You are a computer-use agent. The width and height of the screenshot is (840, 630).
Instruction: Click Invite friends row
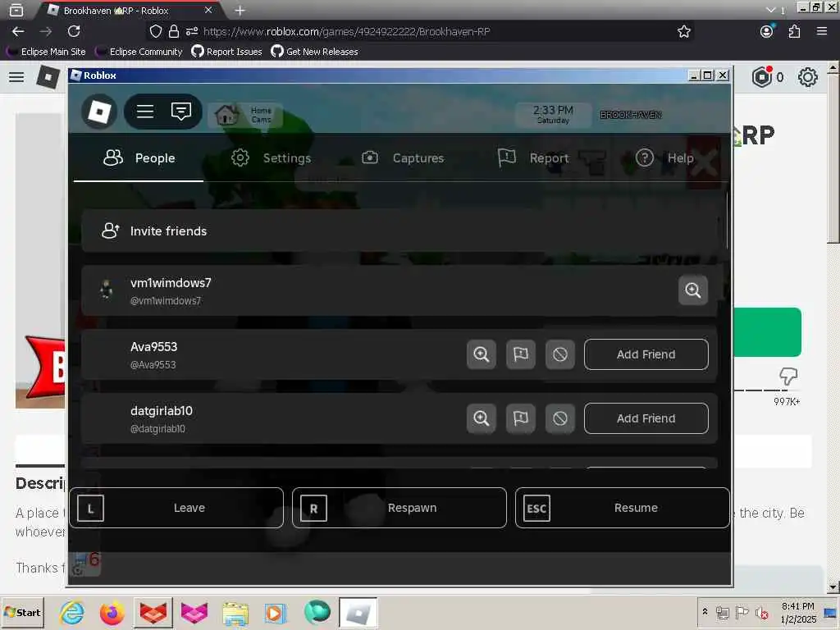[x=399, y=231]
